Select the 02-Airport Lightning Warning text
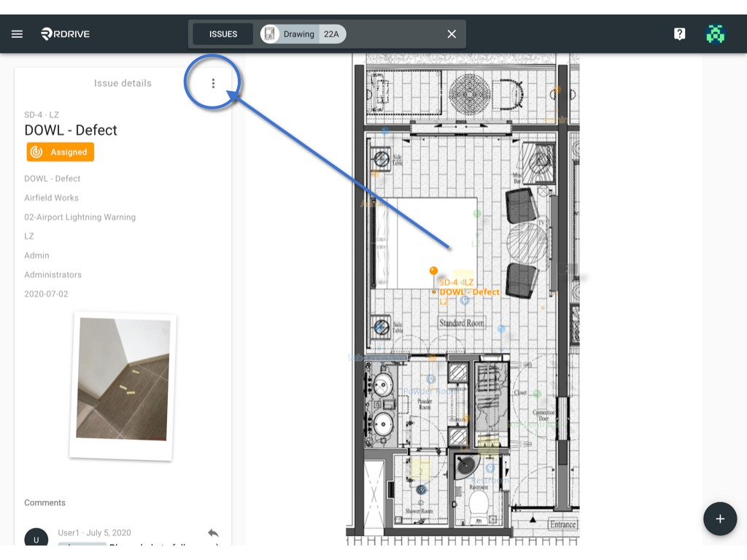Screen dimensions: 747x560 coord(80,217)
